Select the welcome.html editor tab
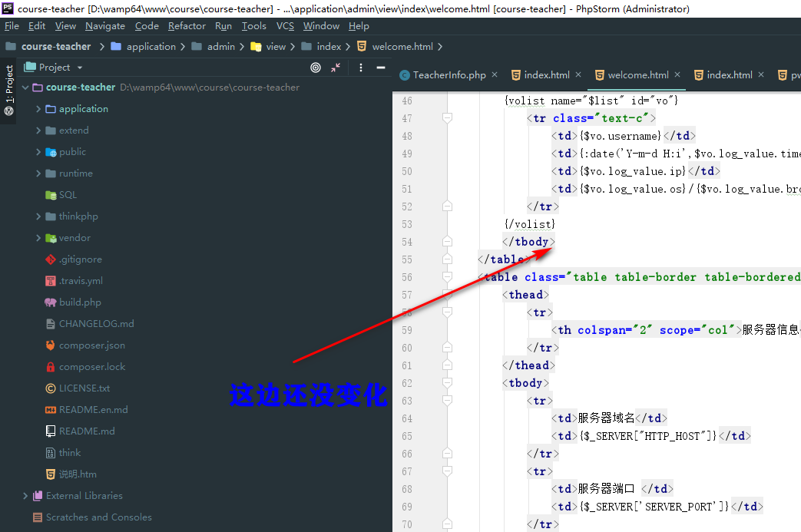Image resolution: width=801 pixels, height=532 pixels. [x=638, y=75]
